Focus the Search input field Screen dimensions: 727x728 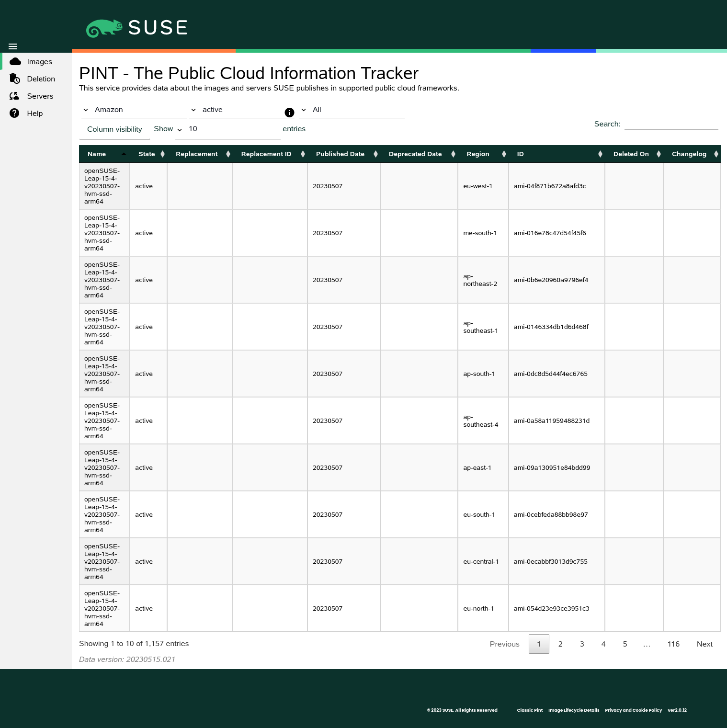671,124
